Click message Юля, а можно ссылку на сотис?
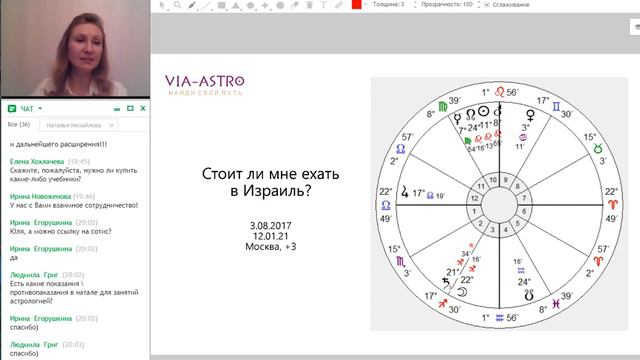640x360 pixels. (x=60, y=231)
